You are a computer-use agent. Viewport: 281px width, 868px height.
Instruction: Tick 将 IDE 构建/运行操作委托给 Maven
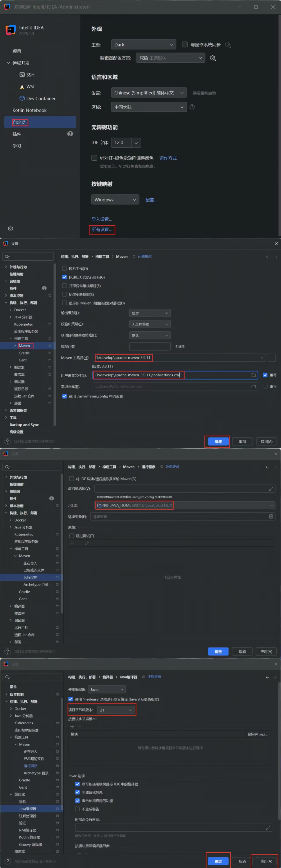71,479
